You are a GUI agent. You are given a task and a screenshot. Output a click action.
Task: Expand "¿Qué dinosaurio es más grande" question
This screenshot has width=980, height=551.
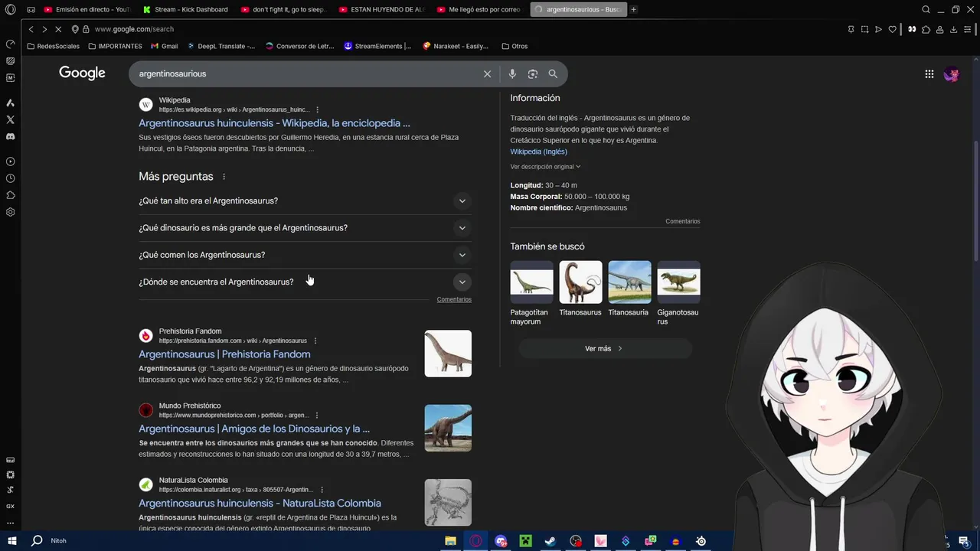305,227
